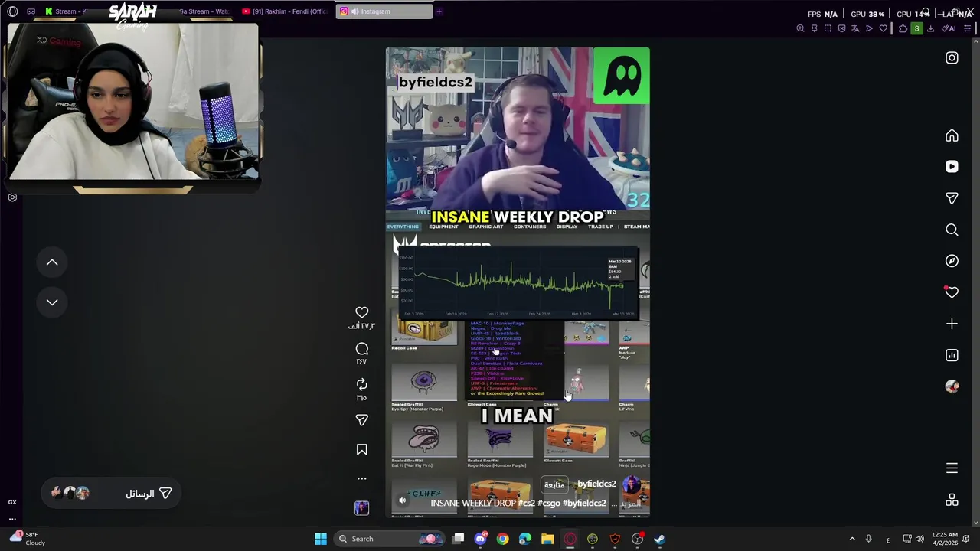Click green S extension icon

coord(916,28)
